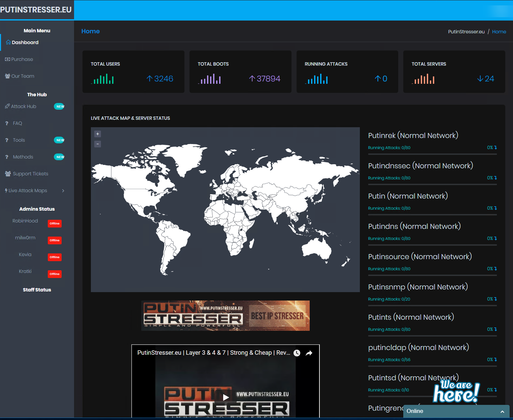This screenshot has height=420, width=513.
Task: Click the live attack world map
Action: pyautogui.click(x=225, y=210)
